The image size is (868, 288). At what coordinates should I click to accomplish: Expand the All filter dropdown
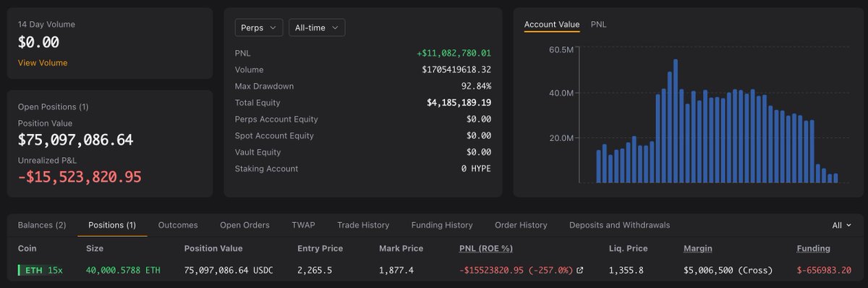click(841, 225)
